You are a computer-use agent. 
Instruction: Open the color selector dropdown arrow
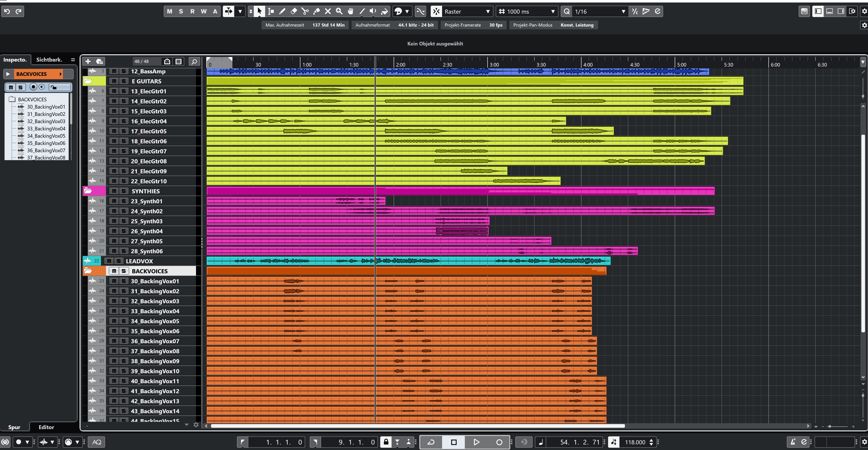407,11
